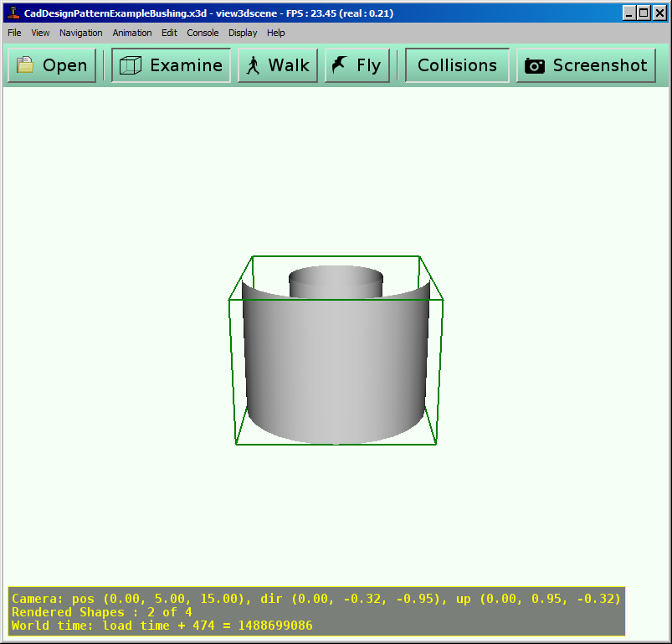Toggle the Collisions button

point(457,65)
